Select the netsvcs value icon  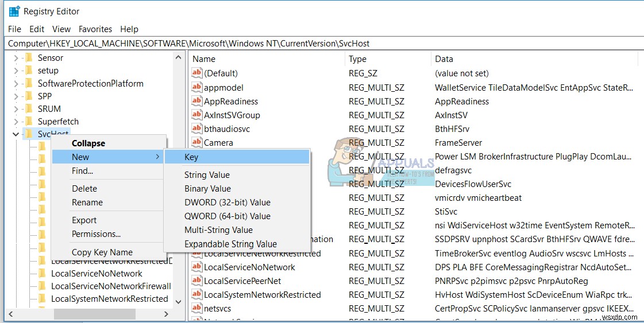(x=197, y=308)
